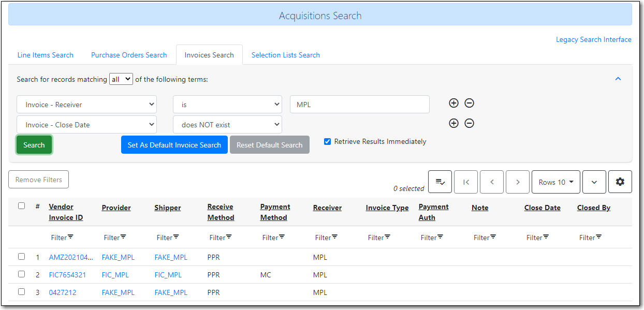Go to the first page of results
The width and height of the screenshot is (644, 310).
pos(465,182)
